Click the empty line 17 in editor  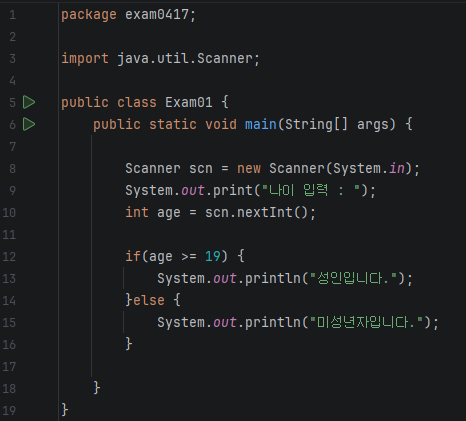click(x=262, y=367)
